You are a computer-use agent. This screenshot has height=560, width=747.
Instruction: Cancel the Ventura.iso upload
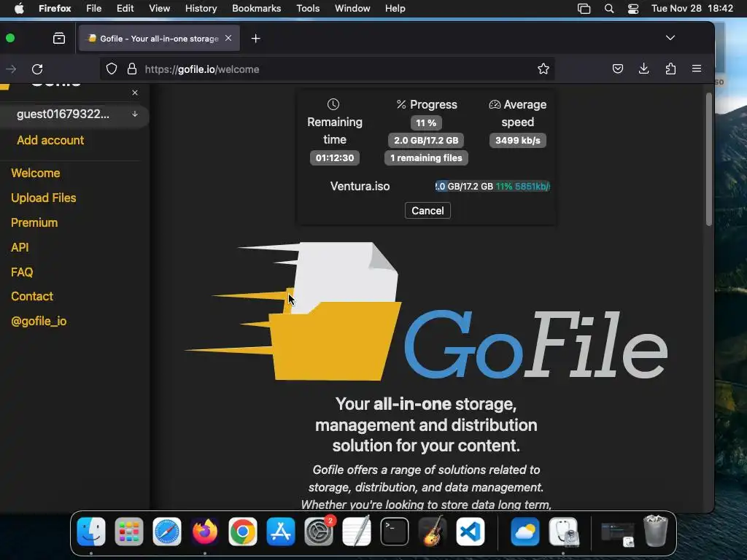[427, 211]
